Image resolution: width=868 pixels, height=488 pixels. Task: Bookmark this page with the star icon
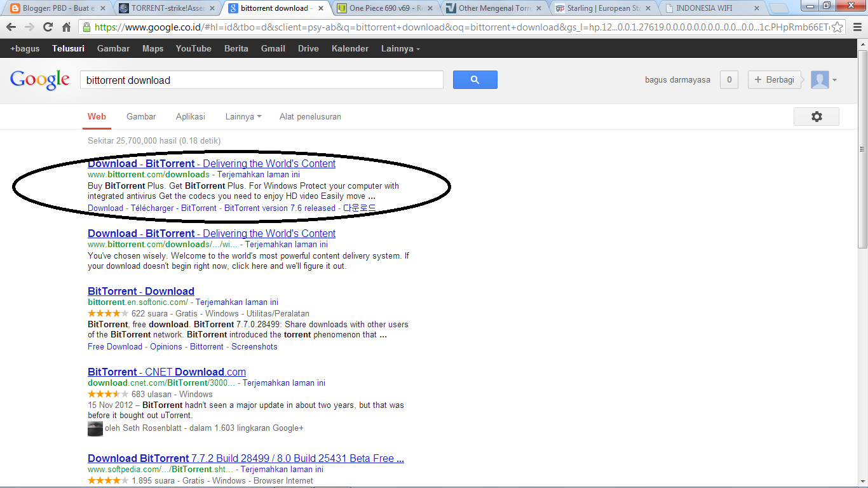point(837,27)
